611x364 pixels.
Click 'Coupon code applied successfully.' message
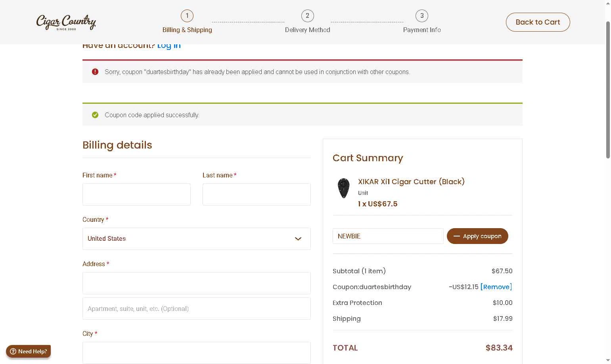click(152, 115)
